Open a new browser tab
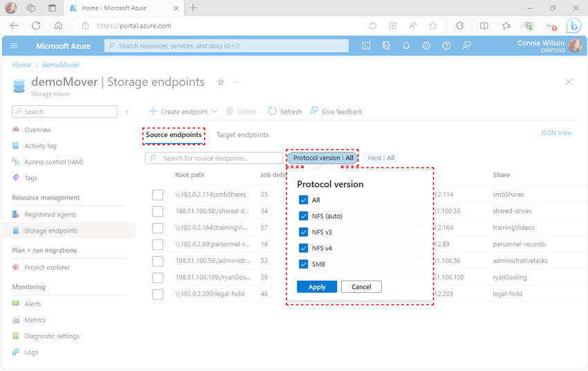Viewport: 588px width, 371px height. (193, 8)
